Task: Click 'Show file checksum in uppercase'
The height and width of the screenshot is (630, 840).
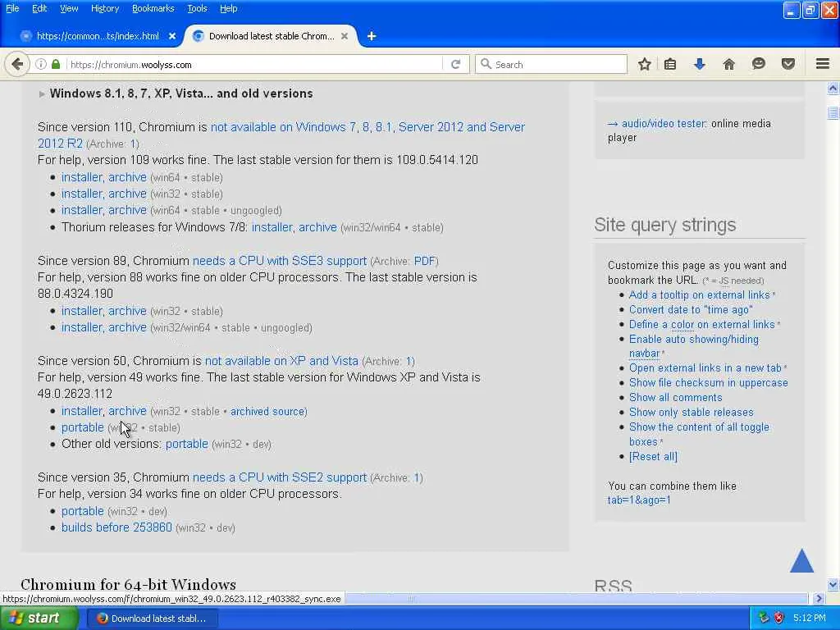Action: click(708, 382)
